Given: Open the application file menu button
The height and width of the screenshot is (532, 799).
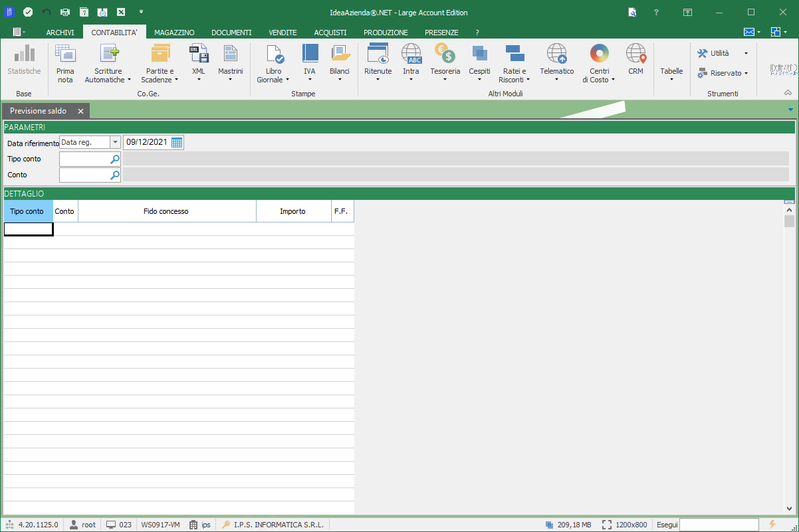Looking at the screenshot, I should 19,32.
